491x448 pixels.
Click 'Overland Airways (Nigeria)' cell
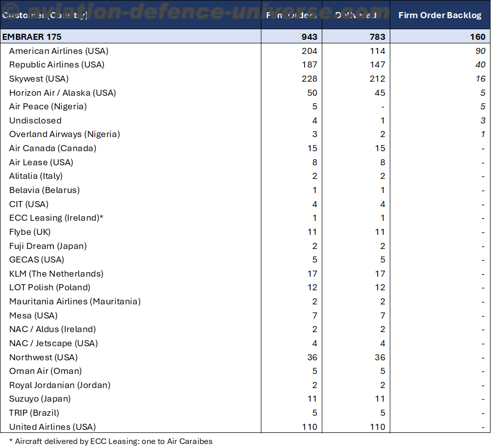point(64,135)
